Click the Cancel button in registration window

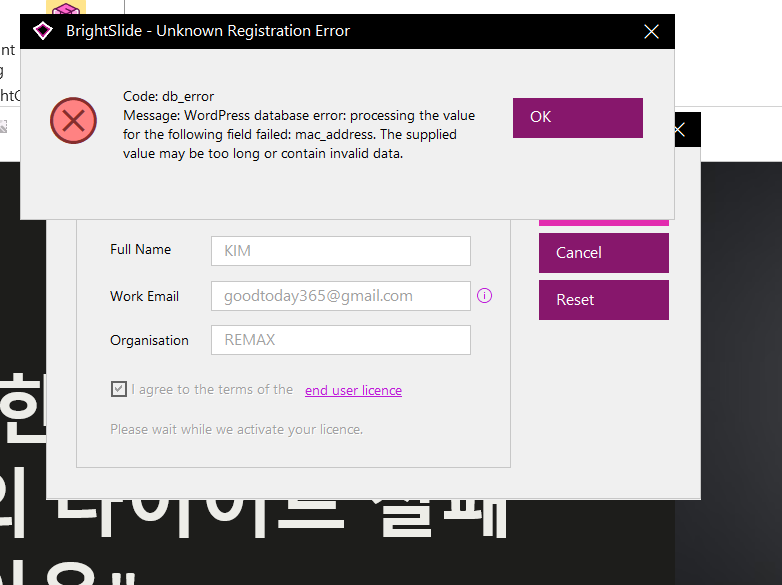pos(603,253)
